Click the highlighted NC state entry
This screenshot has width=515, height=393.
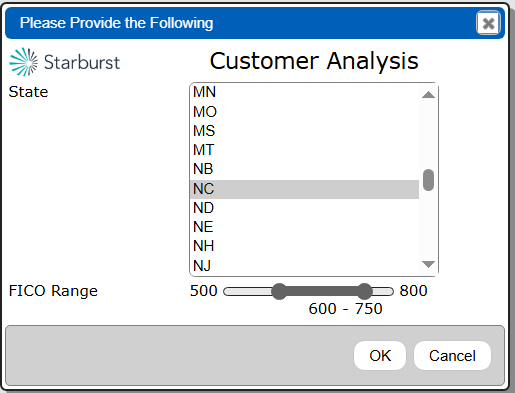click(304, 189)
